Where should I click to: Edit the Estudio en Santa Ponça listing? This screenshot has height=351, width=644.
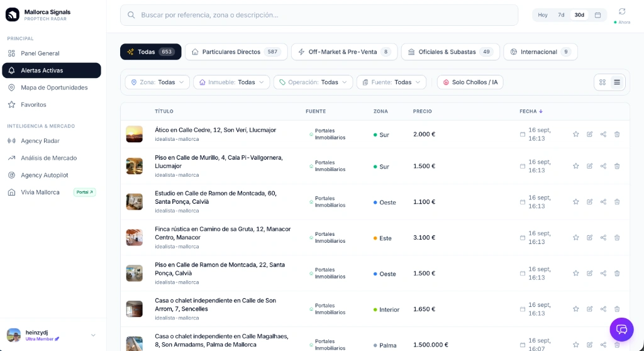(x=589, y=202)
